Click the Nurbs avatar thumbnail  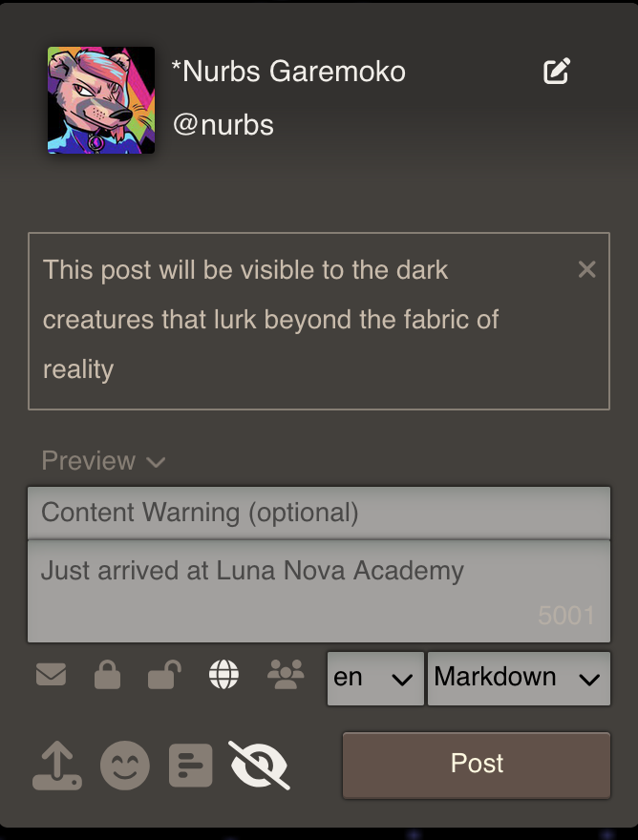point(101,100)
